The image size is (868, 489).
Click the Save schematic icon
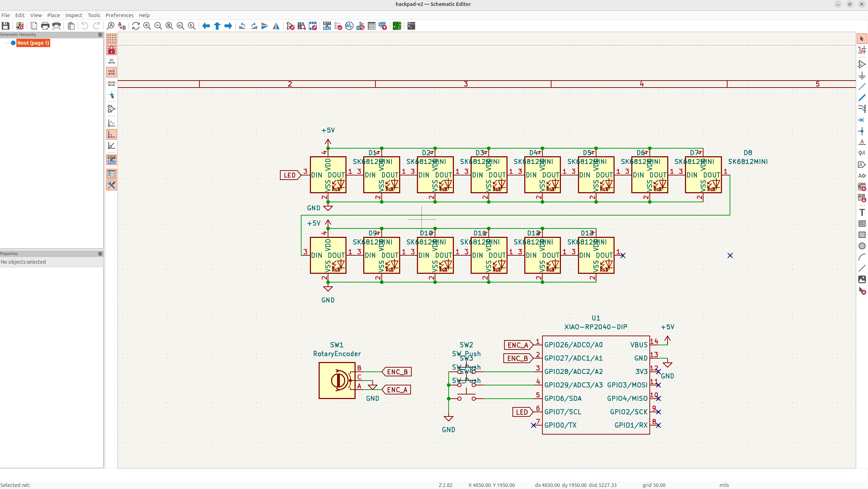click(6, 26)
